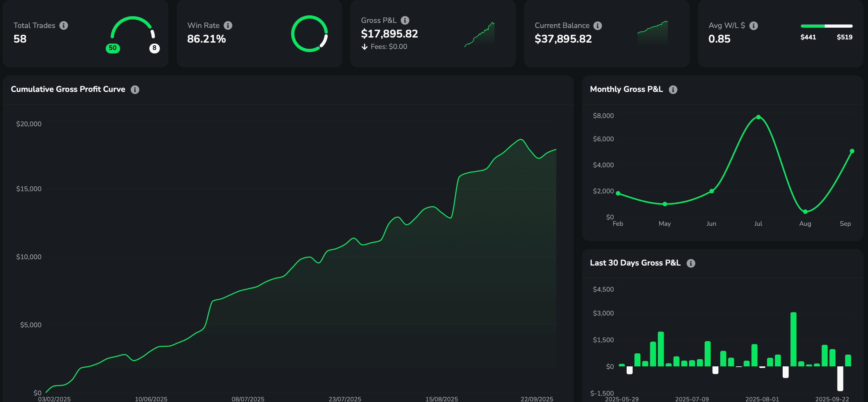The image size is (868, 402).
Task: Click Cumulative Gross Profit Curve info icon
Action: point(135,90)
